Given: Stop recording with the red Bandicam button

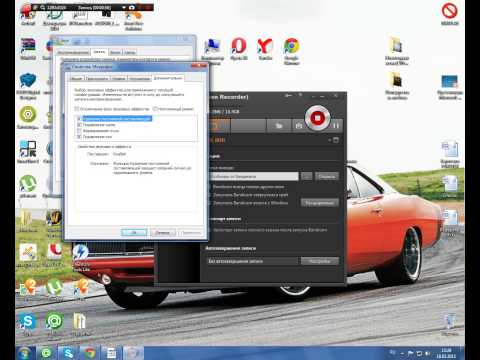Looking at the screenshot, I should 317,118.
